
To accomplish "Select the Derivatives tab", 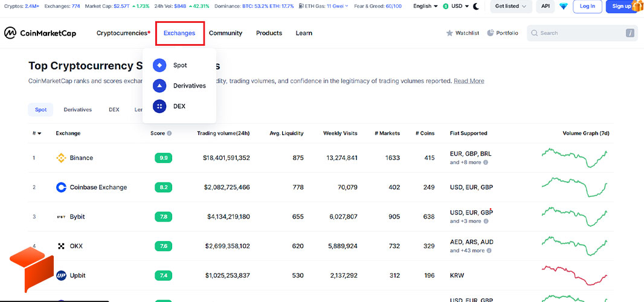I will coord(77,110).
